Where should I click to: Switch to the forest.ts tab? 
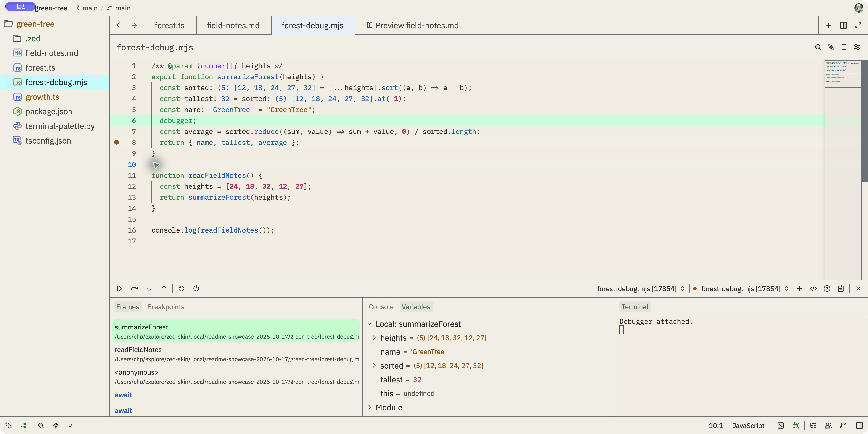(x=170, y=25)
